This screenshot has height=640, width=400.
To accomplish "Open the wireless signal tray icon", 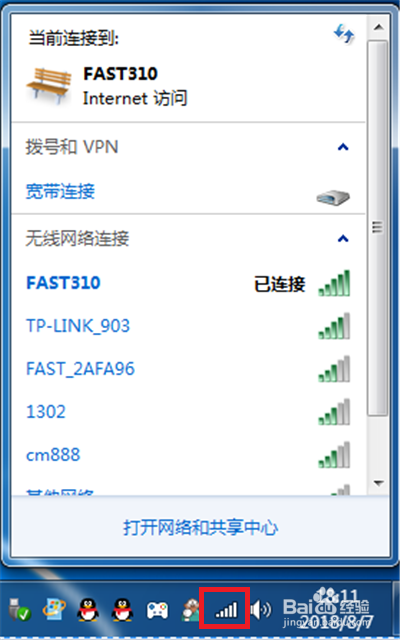I will pyautogui.click(x=224, y=610).
